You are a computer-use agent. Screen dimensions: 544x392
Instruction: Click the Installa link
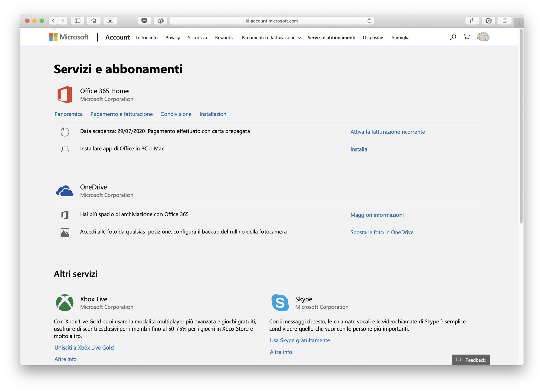[x=359, y=149]
